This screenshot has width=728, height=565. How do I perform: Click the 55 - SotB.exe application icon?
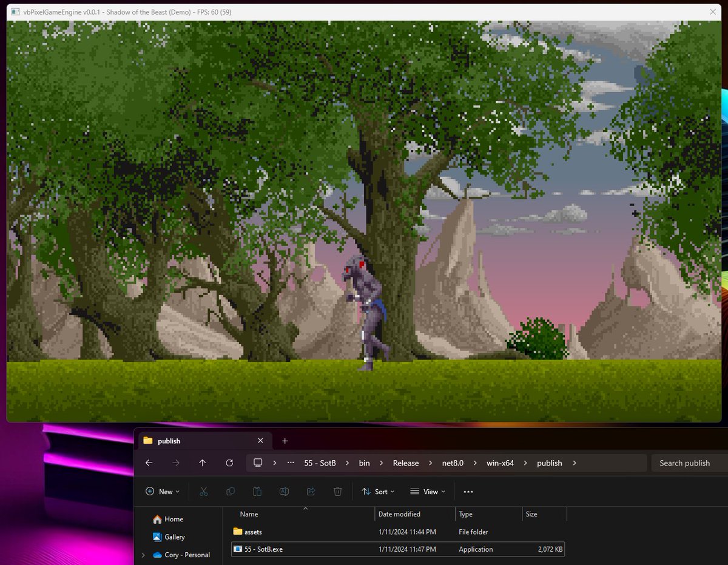pos(237,549)
